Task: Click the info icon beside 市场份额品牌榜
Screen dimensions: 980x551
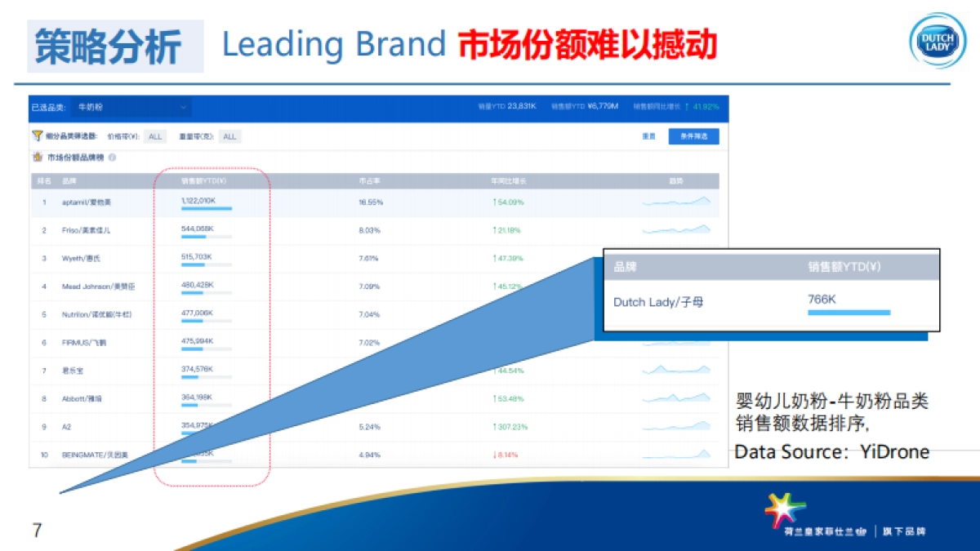Action: pos(112,158)
